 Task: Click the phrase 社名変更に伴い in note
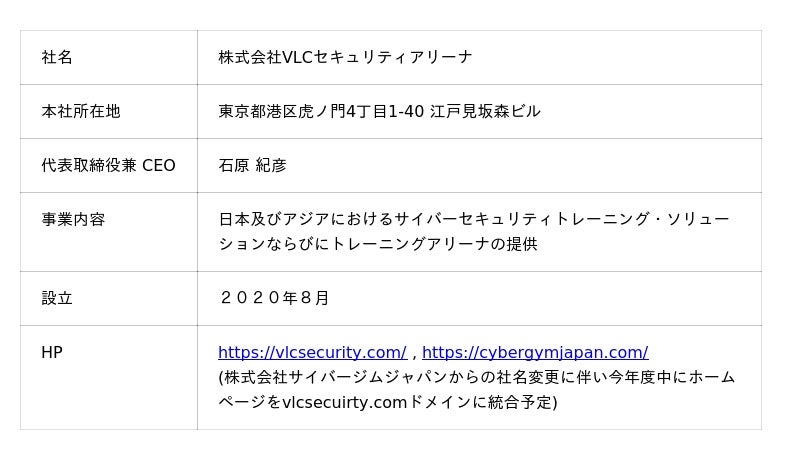tap(548, 377)
